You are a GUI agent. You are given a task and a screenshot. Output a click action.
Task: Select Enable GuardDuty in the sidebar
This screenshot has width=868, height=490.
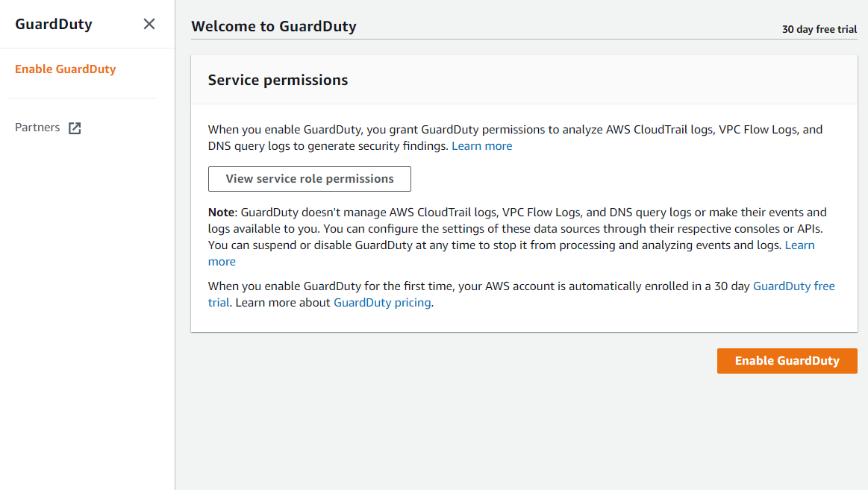(66, 69)
